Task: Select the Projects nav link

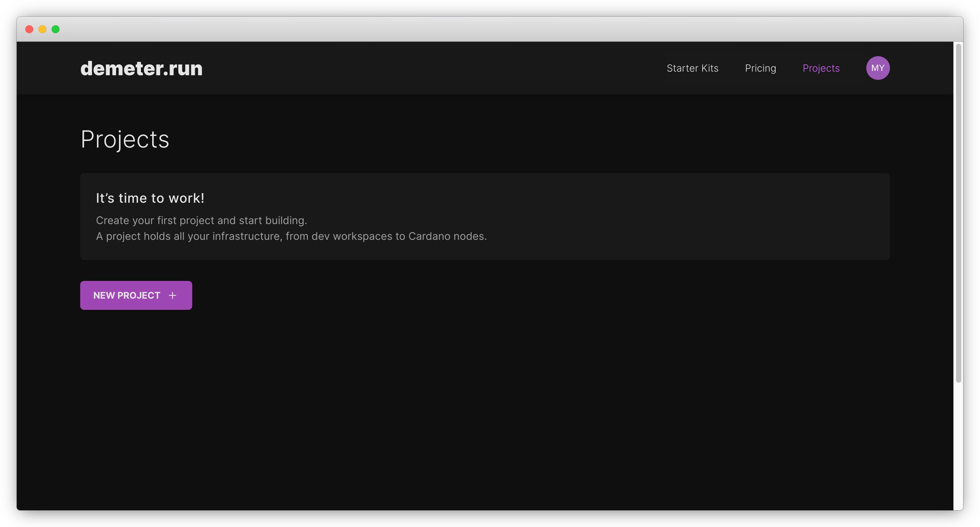Action: 821,68
